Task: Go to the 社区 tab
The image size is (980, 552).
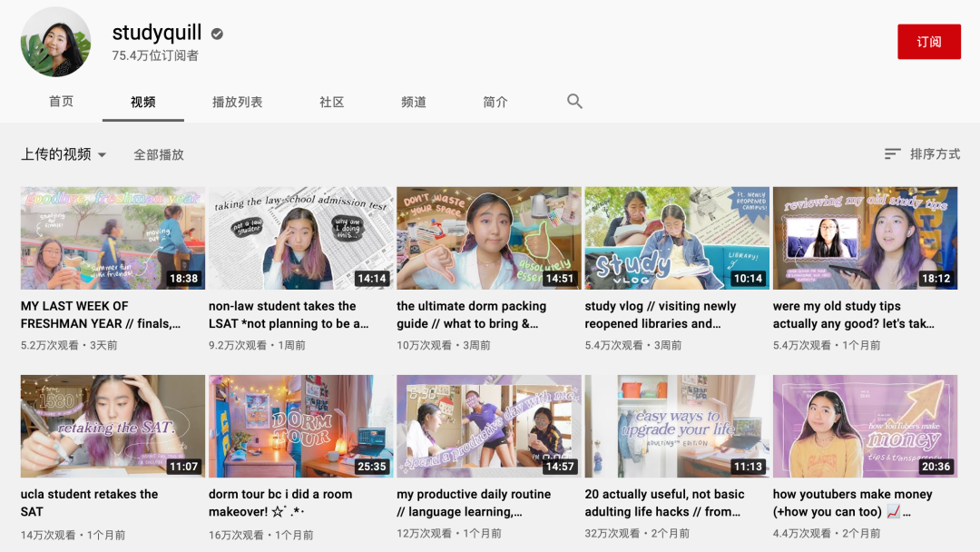Action: (332, 102)
